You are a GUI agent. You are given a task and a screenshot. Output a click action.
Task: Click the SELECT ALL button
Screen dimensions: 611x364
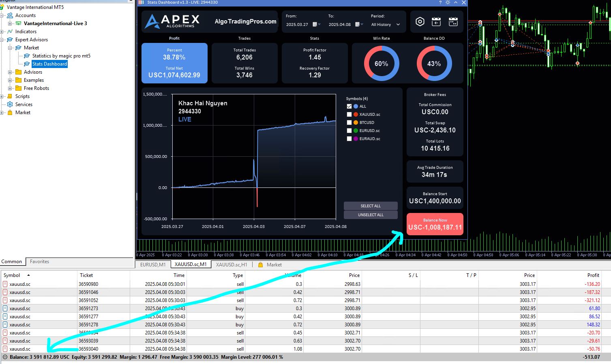pos(371,206)
